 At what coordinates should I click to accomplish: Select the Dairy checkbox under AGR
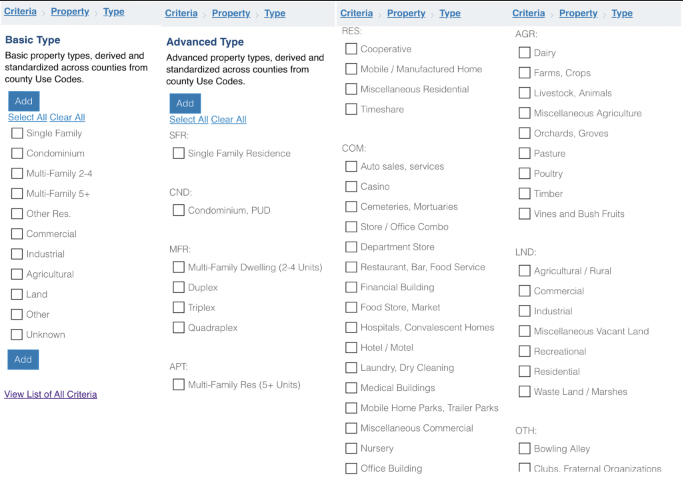[x=524, y=53]
